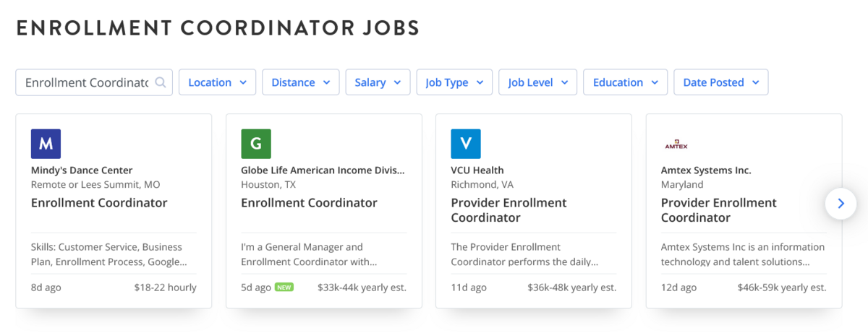The image size is (868, 333).
Task: Expand the Job Type filter
Action: pos(454,82)
